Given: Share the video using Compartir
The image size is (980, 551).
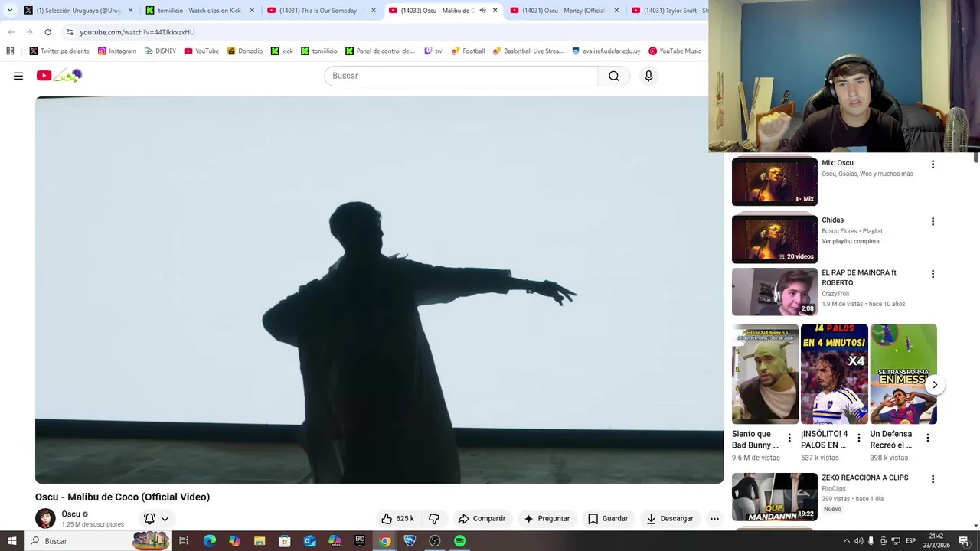Looking at the screenshot, I should click(482, 518).
